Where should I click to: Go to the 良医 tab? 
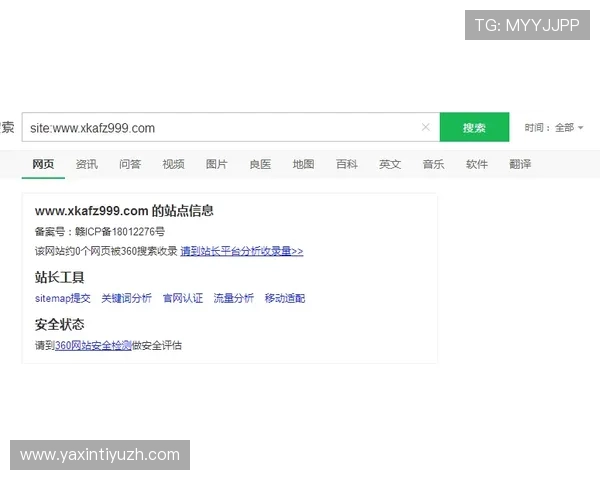(260, 164)
